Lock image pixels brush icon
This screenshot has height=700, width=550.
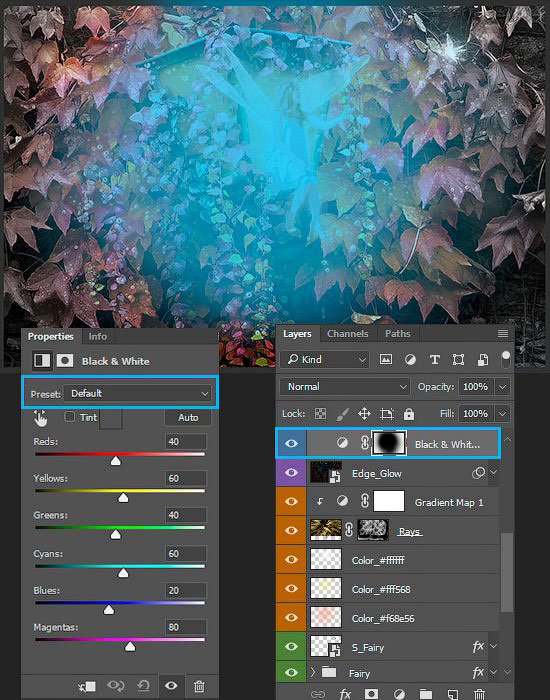pyautogui.click(x=342, y=414)
